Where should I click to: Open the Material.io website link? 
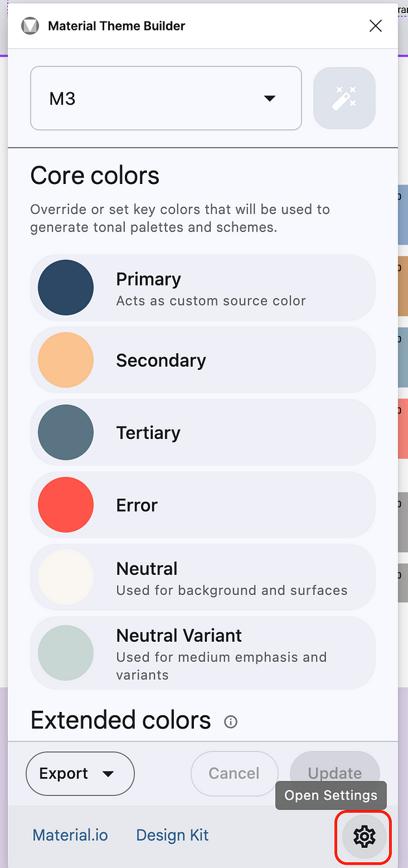70,835
